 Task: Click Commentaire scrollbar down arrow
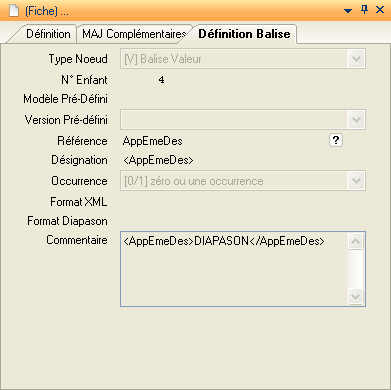coord(355,296)
